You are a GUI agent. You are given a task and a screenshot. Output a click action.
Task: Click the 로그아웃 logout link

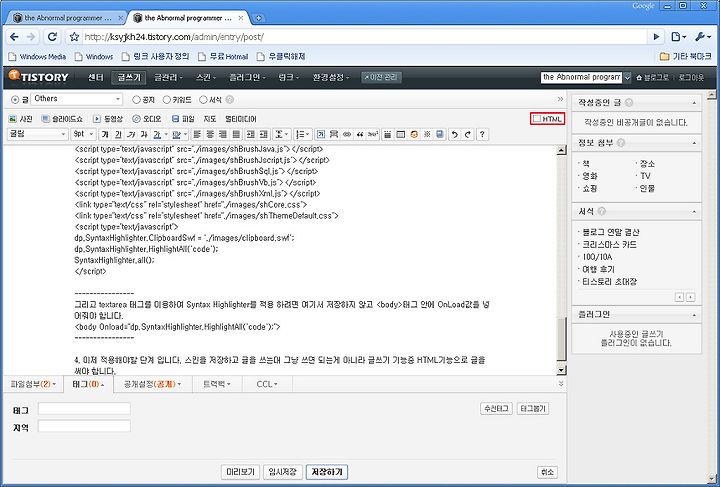tap(691, 78)
